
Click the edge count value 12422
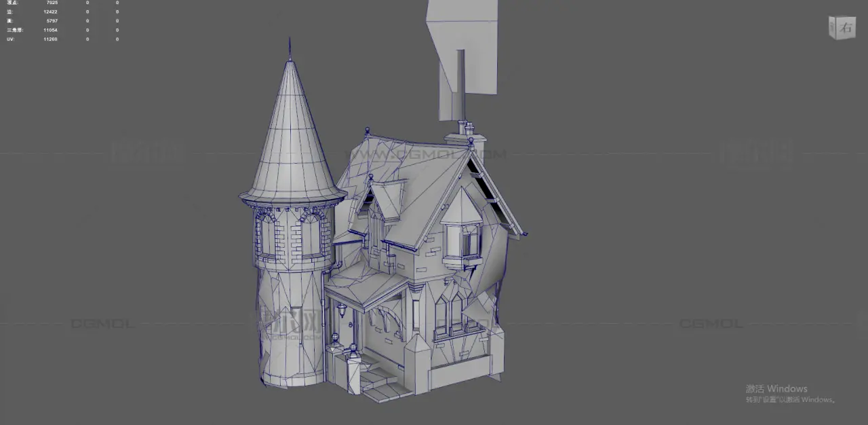pos(50,12)
